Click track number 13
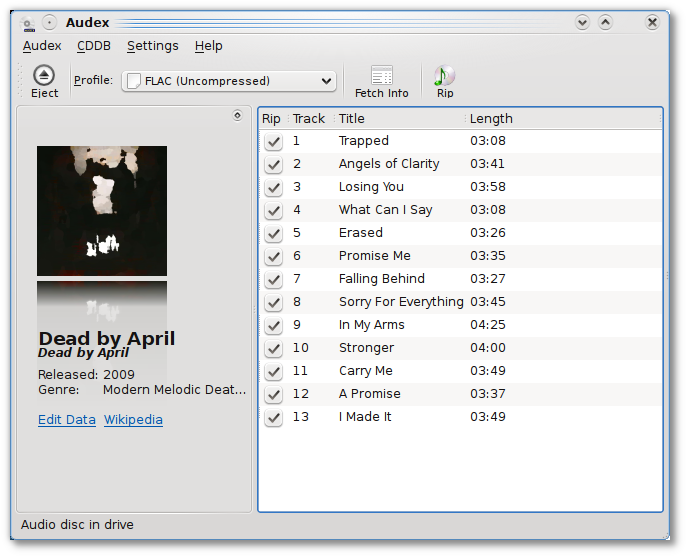 (301, 417)
